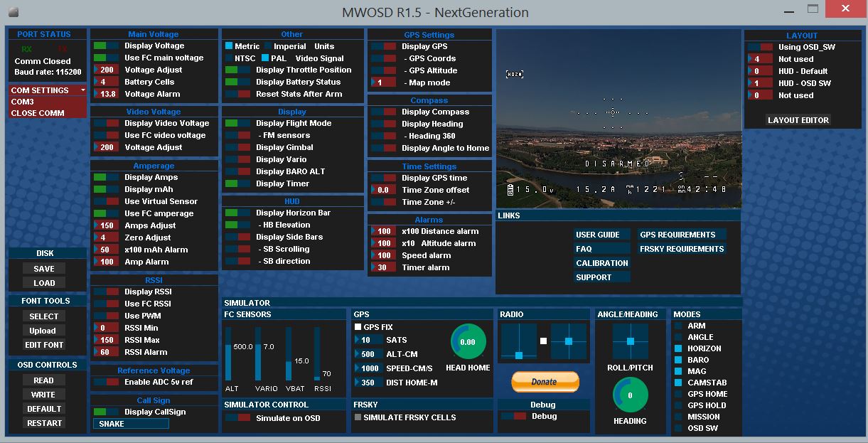Screen dimensions: 868x443
Task: Adjust the VBAT simulator slider
Action: pyautogui.click(x=289, y=361)
